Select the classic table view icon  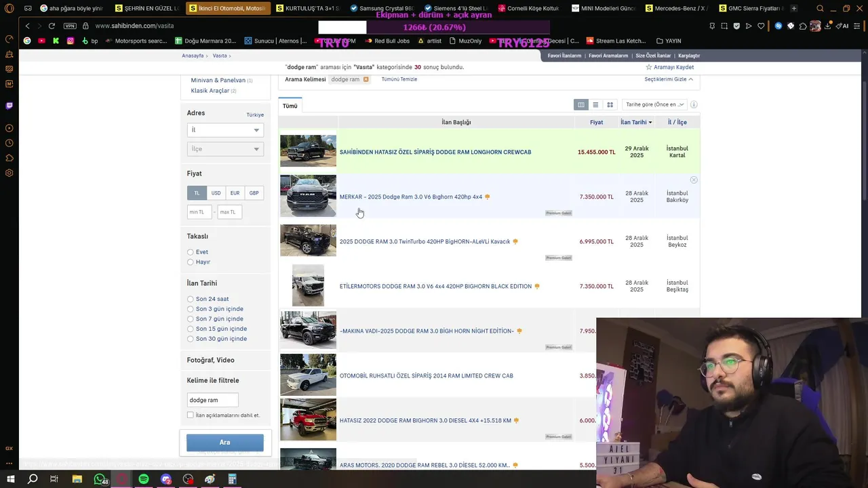click(580, 105)
